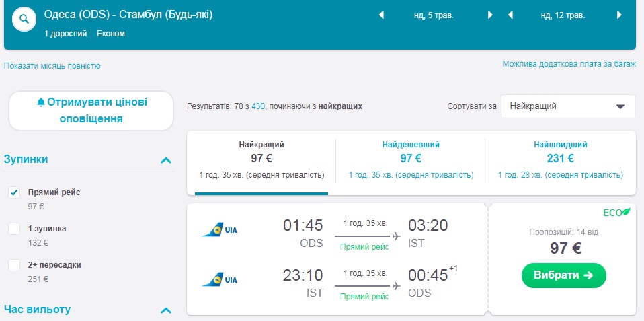Go to previous return date arrow

pos(510,15)
